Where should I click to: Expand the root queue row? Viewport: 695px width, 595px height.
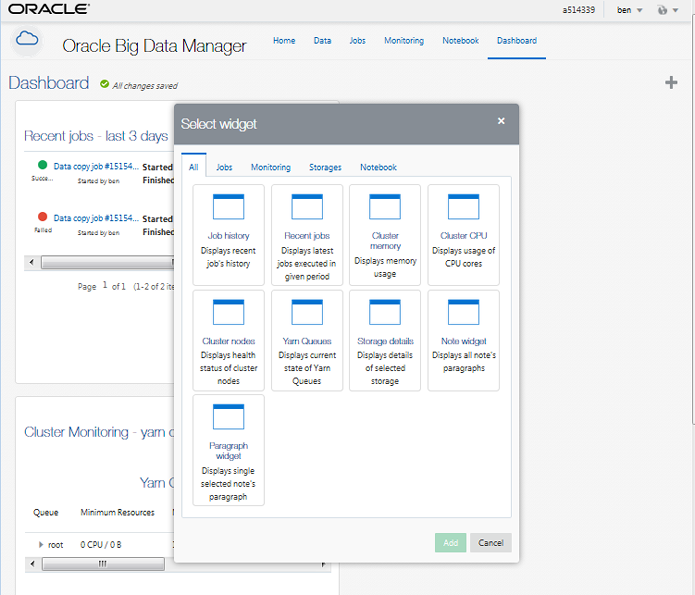tap(41, 544)
